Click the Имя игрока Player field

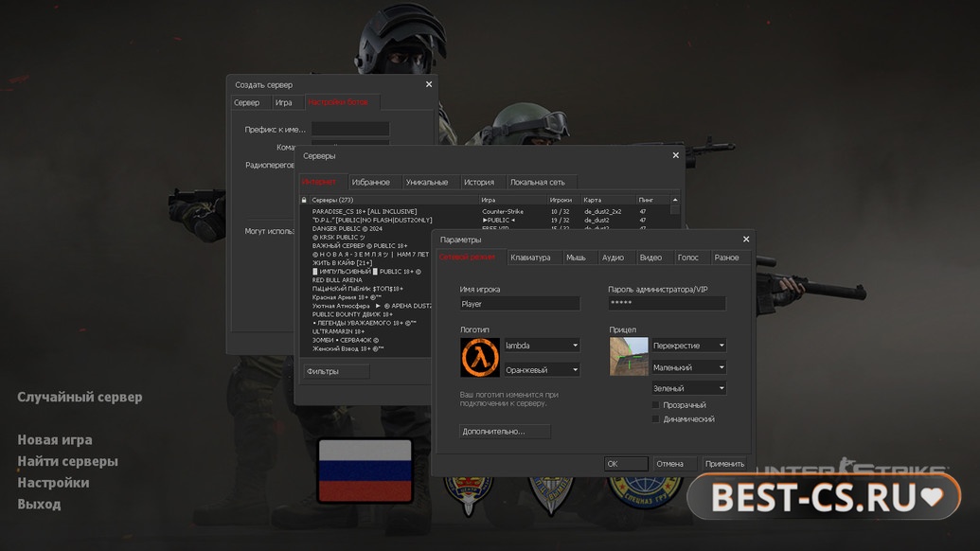520,304
